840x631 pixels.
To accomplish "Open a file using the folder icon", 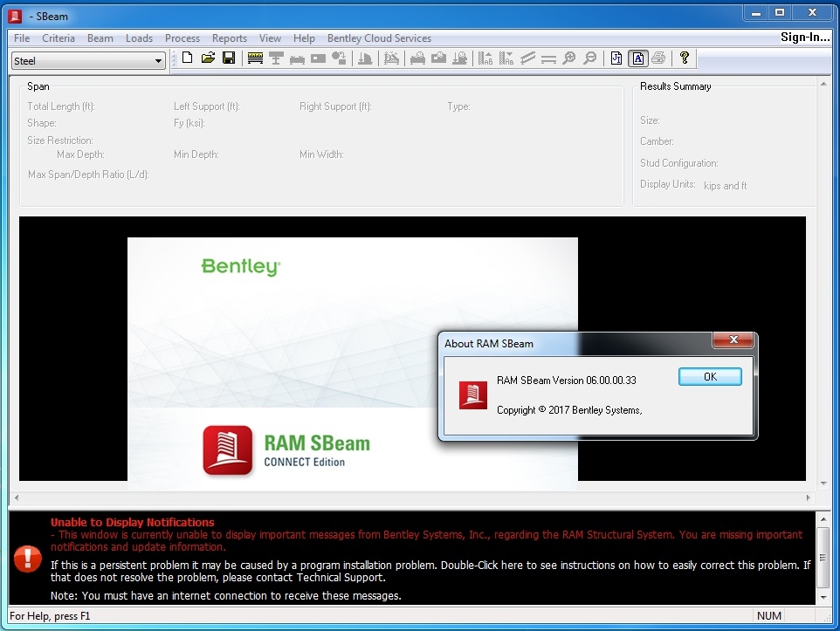I will point(208,58).
